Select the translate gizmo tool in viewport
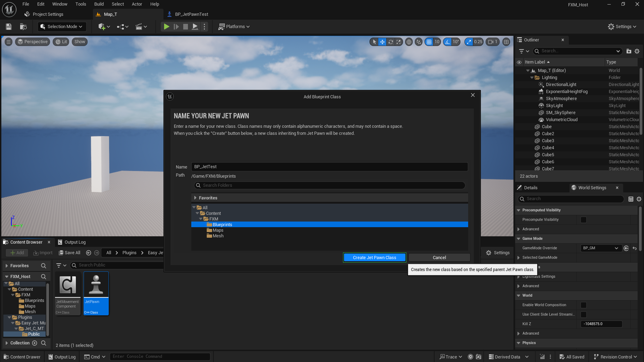 pos(382,42)
